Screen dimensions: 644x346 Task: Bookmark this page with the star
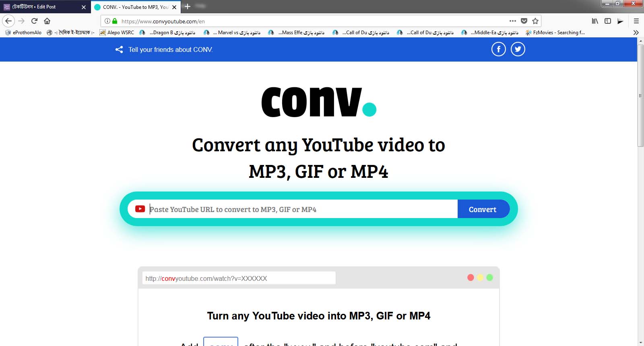535,21
